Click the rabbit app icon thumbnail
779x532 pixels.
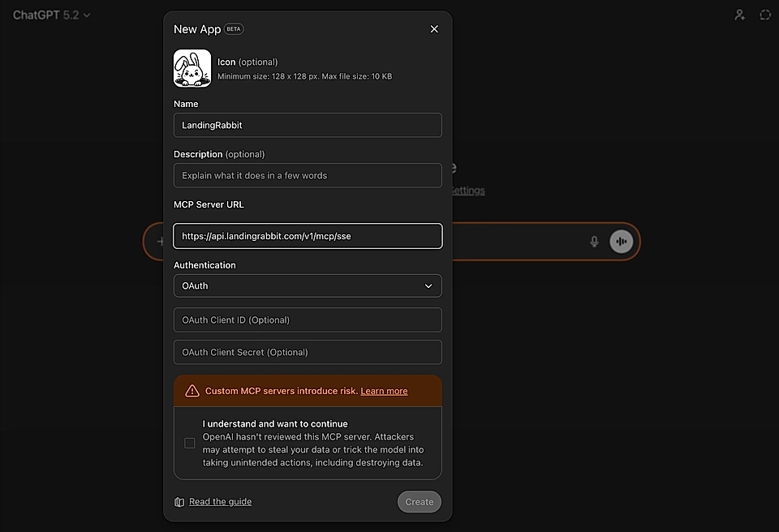pyautogui.click(x=192, y=68)
